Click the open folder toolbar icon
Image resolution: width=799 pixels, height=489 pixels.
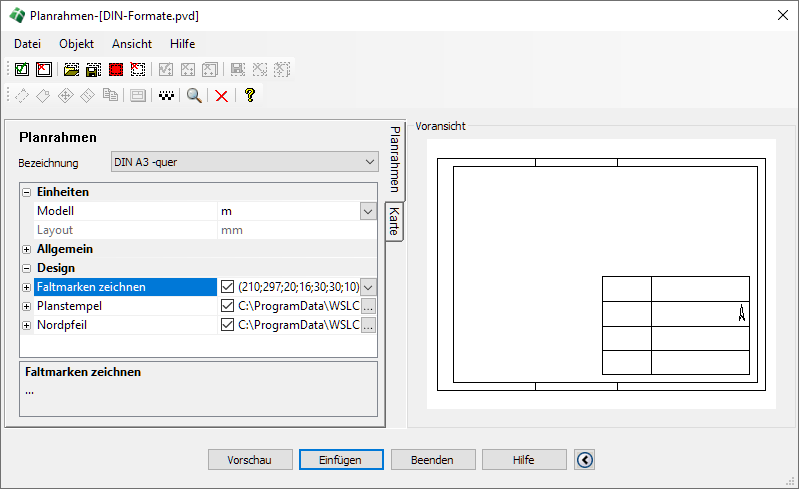(x=71, y=70)
